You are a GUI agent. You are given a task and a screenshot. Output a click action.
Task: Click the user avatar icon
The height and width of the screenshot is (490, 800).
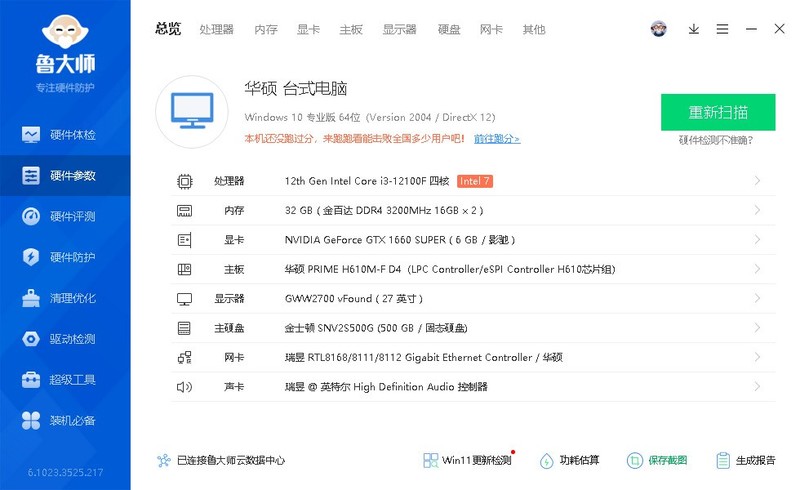click(x=659, y=29)
